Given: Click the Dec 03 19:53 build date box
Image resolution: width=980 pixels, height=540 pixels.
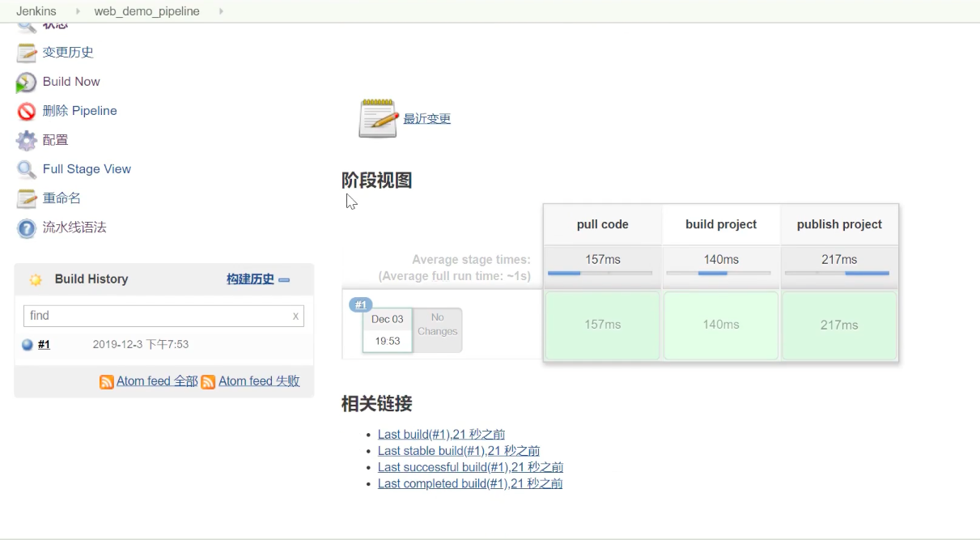Looking at the screenshot, I should coord(388,330).
